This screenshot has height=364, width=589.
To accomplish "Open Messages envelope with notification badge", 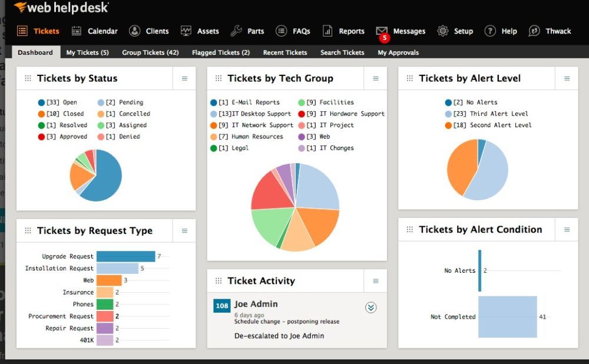I will (x=382, y=32).
